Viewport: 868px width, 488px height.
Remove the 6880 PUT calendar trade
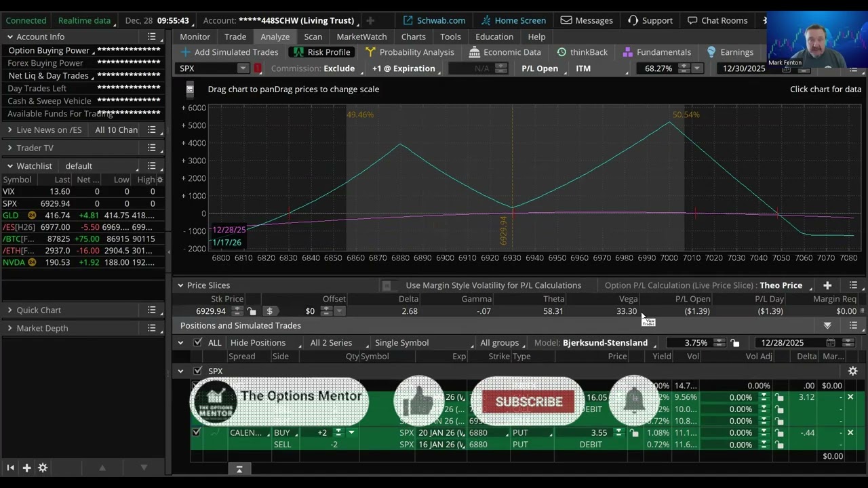(x=850, y=433)
